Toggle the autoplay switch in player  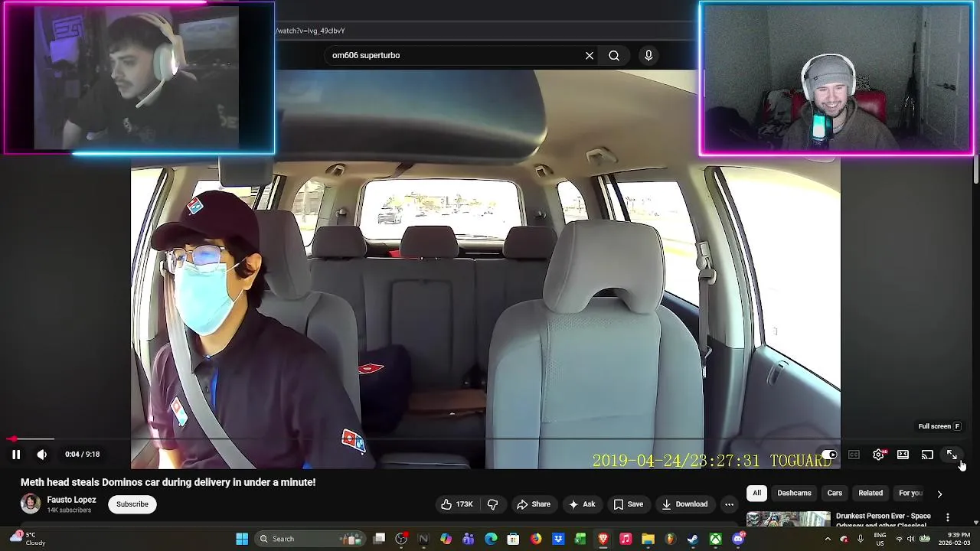[830, 455]
